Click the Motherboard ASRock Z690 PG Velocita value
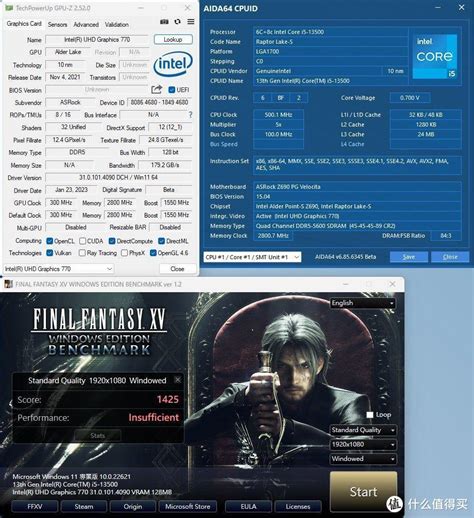Image resolution: width=474 pixels, height=518 pixels. pyautogui.click(x=357, y=187)
